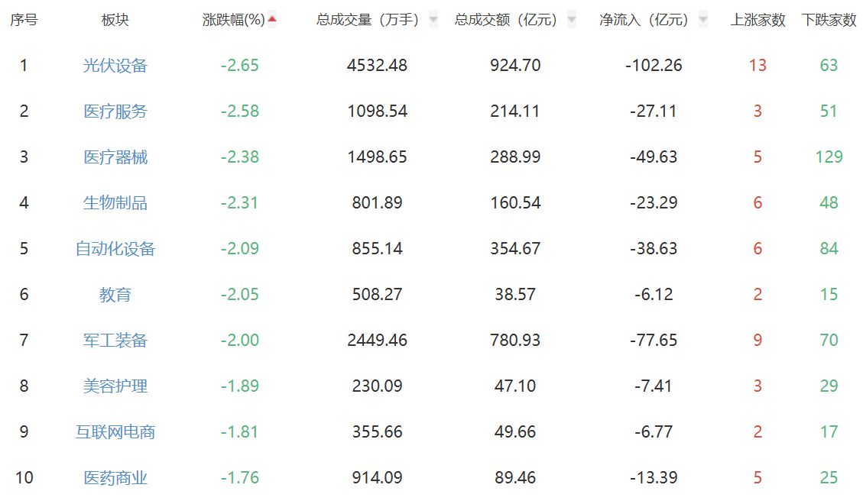This screenshot has height=504, width=863.
Task: Click the 上涨家数 column header
Action: (758, 20)
